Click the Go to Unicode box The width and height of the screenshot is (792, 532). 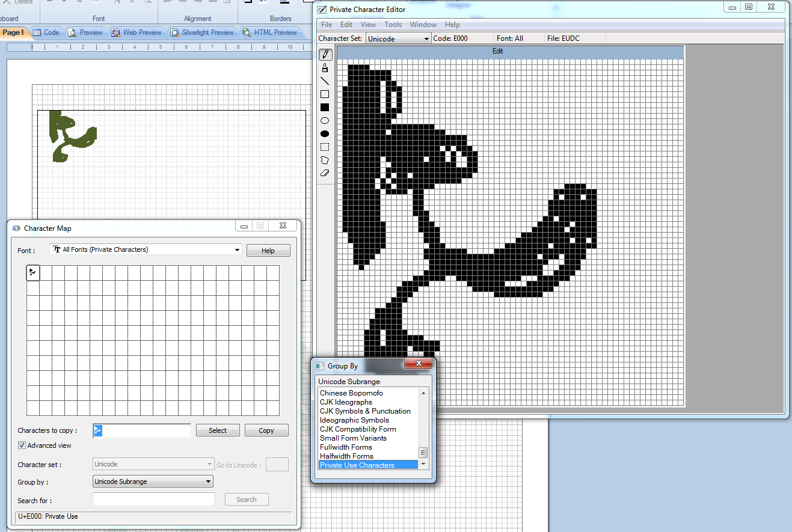pos(277,464)
